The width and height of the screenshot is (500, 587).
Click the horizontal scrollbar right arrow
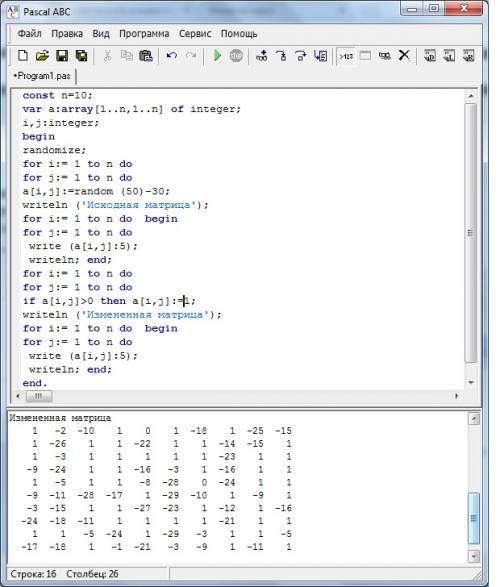457,396
